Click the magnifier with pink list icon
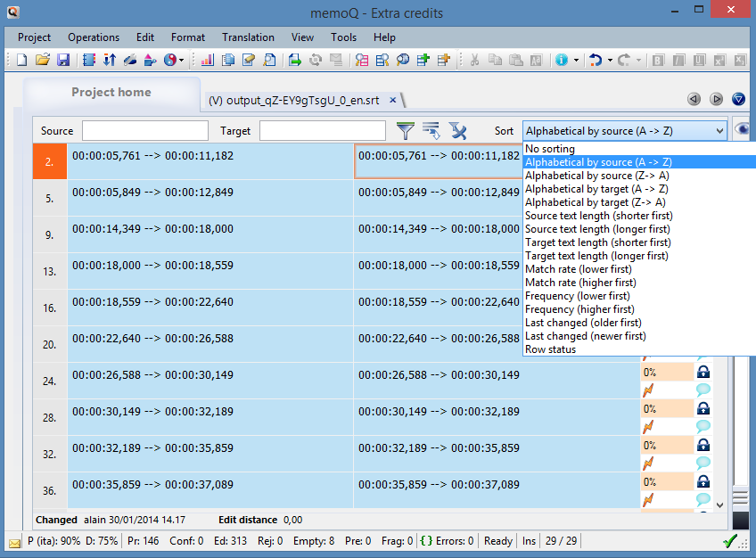Screen dimensions: 756x558 pyautogui.click(x=362, y=61)
